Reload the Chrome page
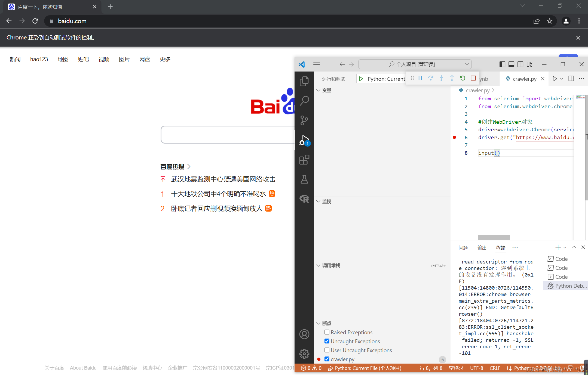Image resolution: width=588 pixels, height=375 pixels. pos(35,21)
